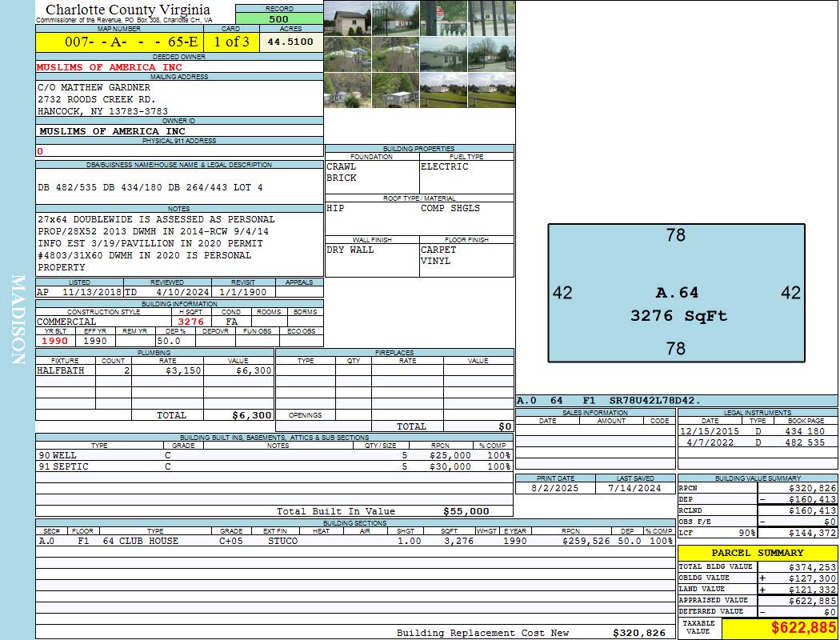This screenshot has height=640, width=840.
Task: Click the green Record number 500 field
Action: tap(279, 19)
